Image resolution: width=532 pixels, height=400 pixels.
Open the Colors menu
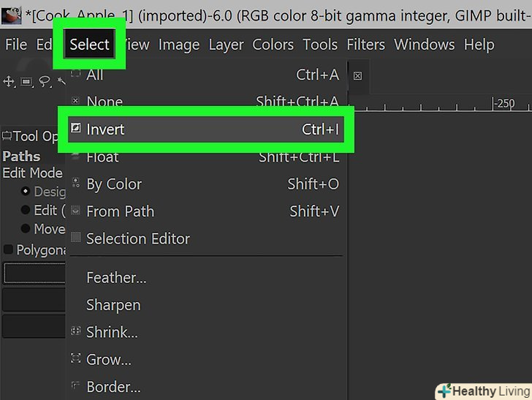coord(273,45)
